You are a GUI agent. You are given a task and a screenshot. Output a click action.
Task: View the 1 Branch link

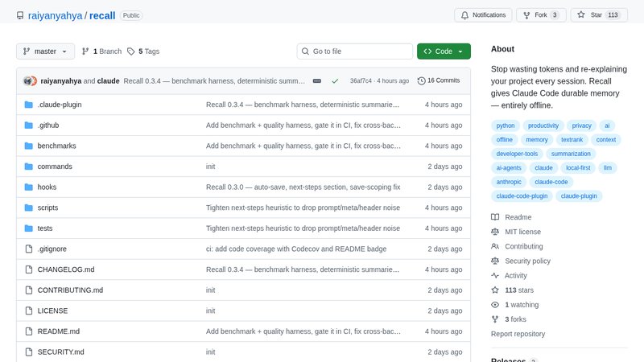click(102, 51)
